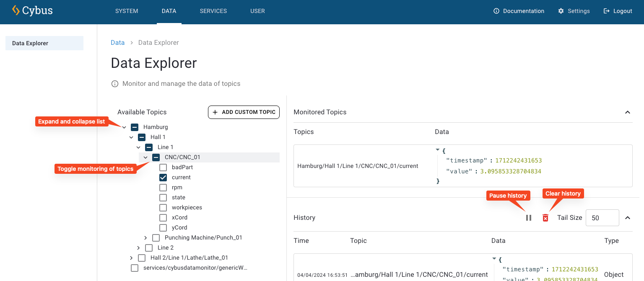Collapse the Hamburg tree node
644x281 pixels.
click(x=124, y=127)
